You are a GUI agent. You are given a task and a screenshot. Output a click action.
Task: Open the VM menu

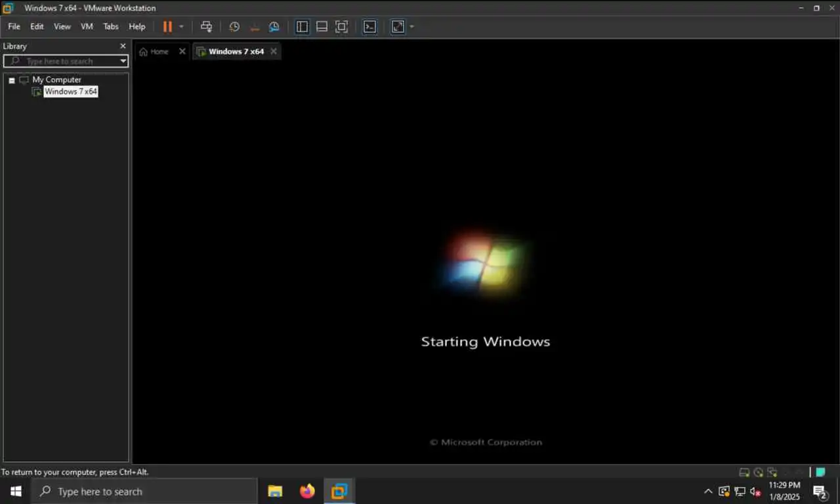[87, 27]
